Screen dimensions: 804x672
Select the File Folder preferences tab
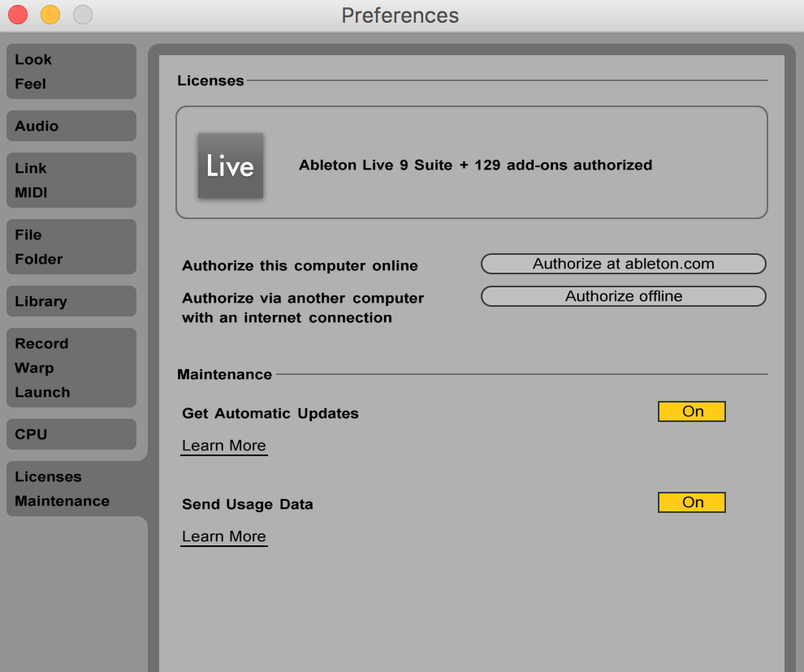[71, 247]
